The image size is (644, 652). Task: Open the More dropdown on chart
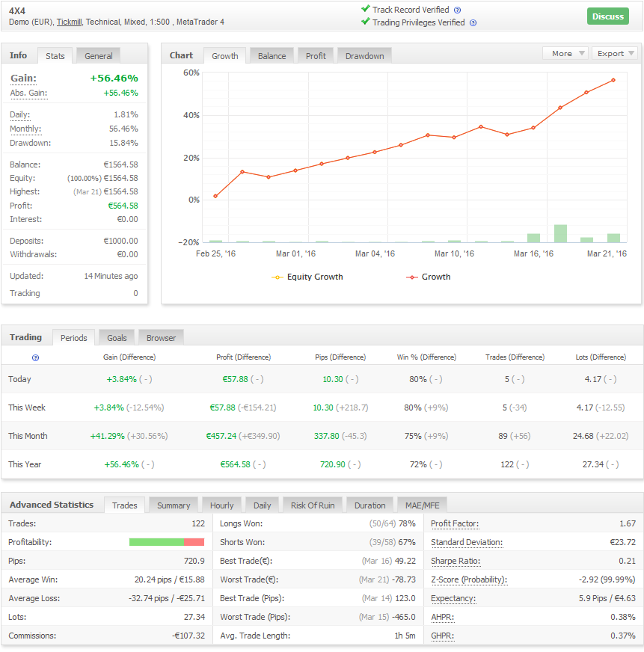pos(565,53)
